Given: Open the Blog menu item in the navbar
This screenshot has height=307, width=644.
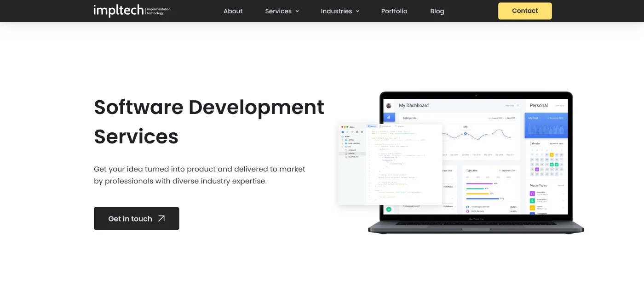Looking at the screenshot, I should 437,11.
